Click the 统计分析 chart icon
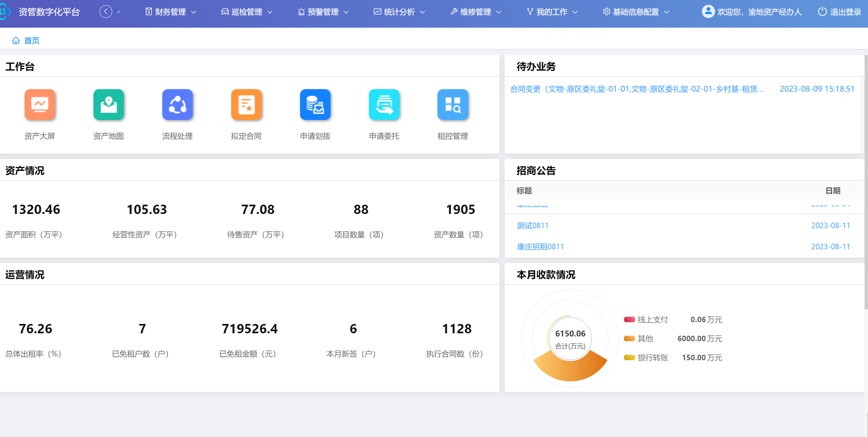This screenshot has width=868, height=437. (x=378, y=12)
